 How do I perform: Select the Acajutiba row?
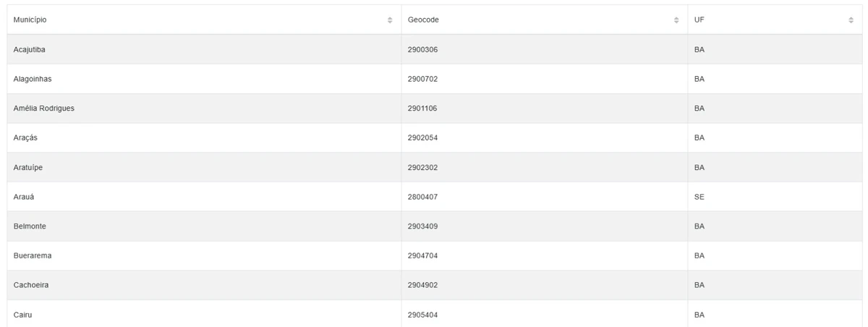point(435,49)
